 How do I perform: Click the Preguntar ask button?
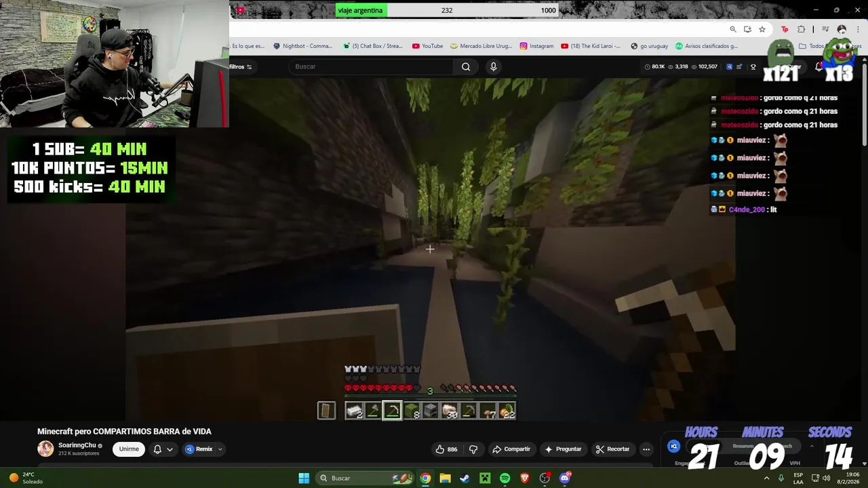[563, 449]
